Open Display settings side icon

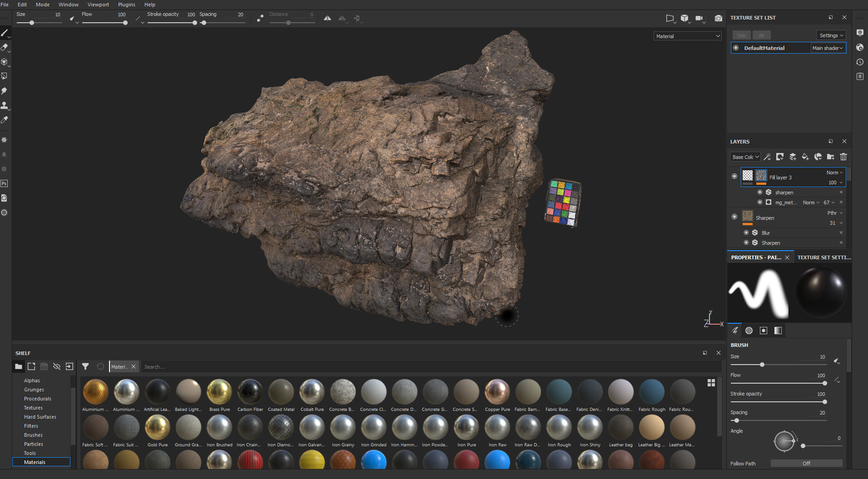860,33
